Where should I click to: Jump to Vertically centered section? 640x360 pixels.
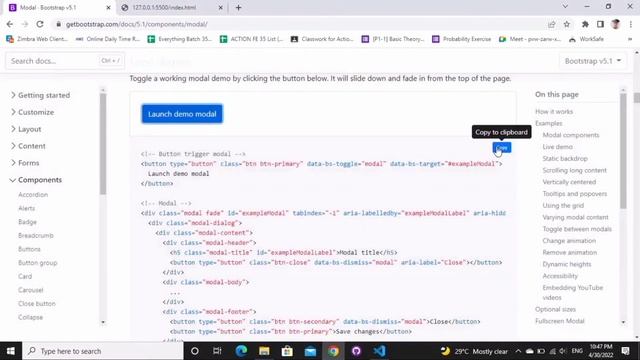[x=569, y=182]
